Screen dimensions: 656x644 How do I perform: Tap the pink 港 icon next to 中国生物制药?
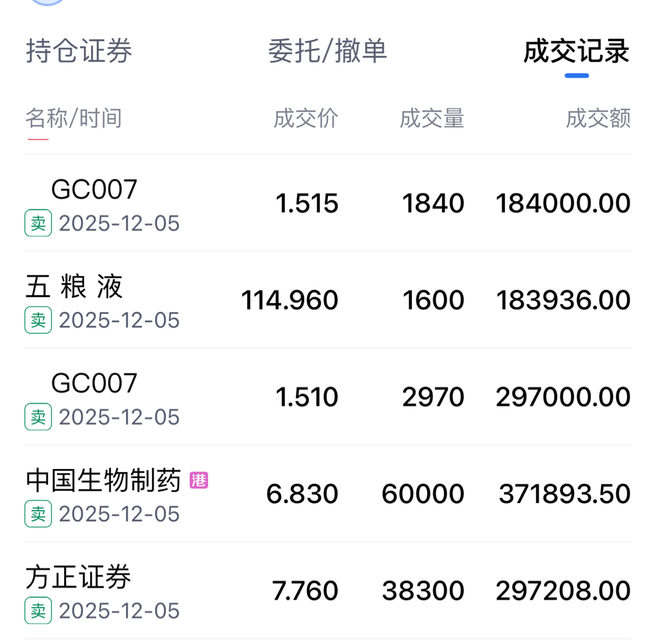[x=199, y=481]
